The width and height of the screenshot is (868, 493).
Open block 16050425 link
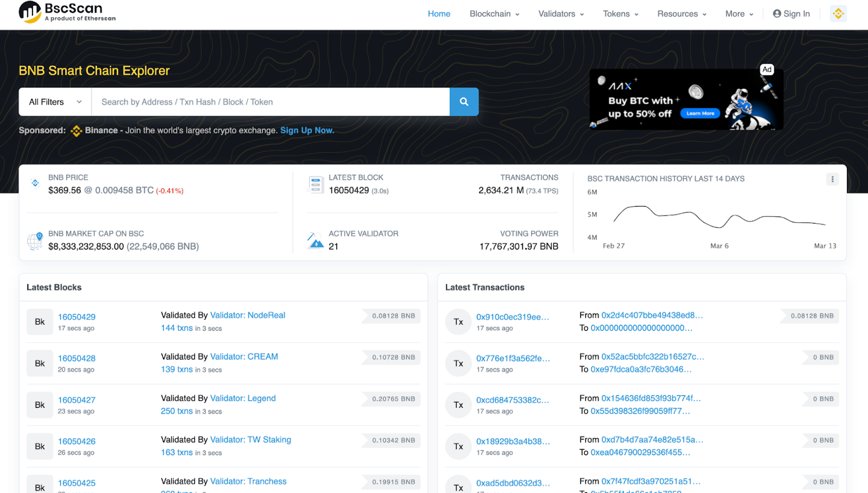[77, 483]
